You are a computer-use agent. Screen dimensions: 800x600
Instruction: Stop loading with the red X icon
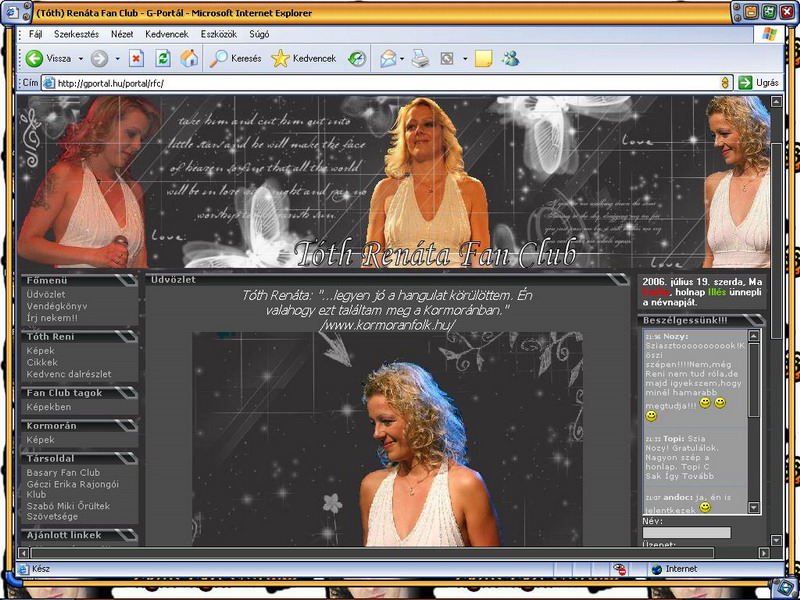pos(136,58)
